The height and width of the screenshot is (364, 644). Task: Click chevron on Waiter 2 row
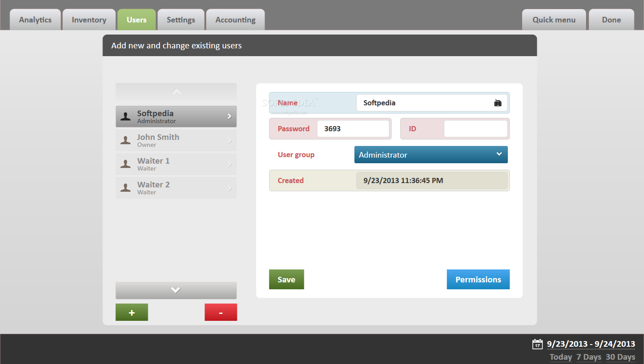pos(230,188)
